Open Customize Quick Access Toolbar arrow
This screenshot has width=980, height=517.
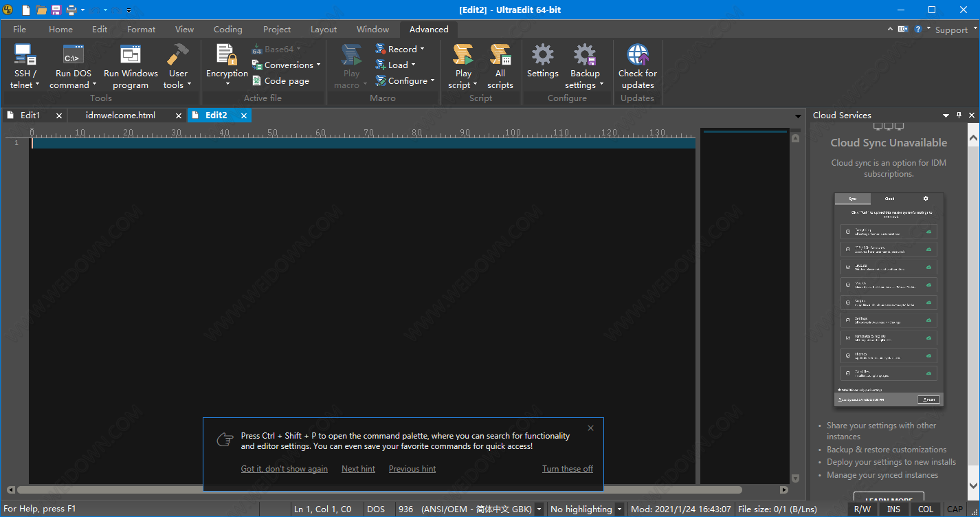tap(128, 10)
